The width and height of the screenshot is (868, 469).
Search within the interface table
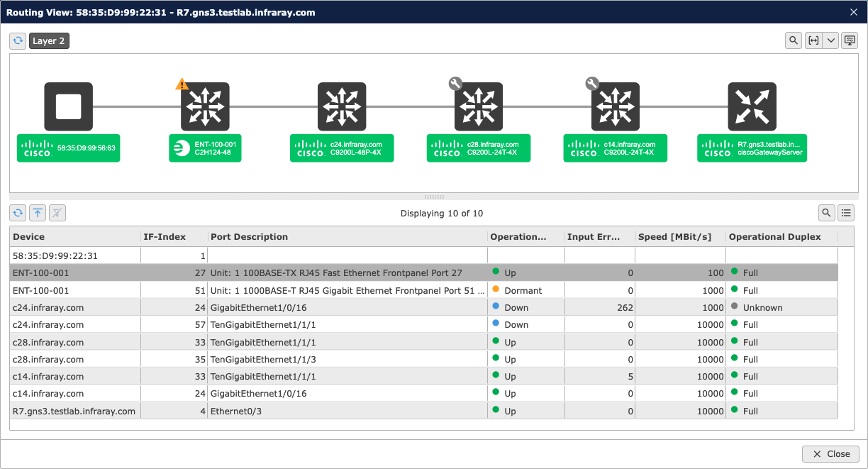826,212
